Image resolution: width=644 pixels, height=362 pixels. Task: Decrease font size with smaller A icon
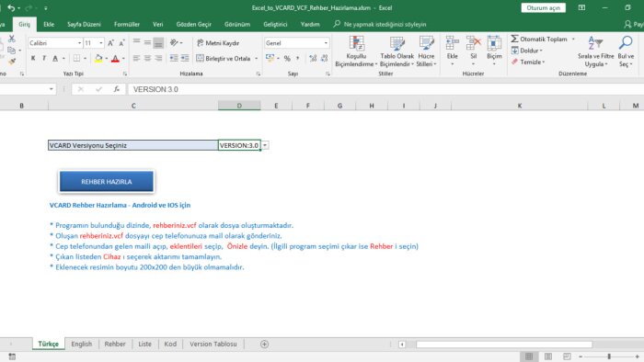[121, 43]
